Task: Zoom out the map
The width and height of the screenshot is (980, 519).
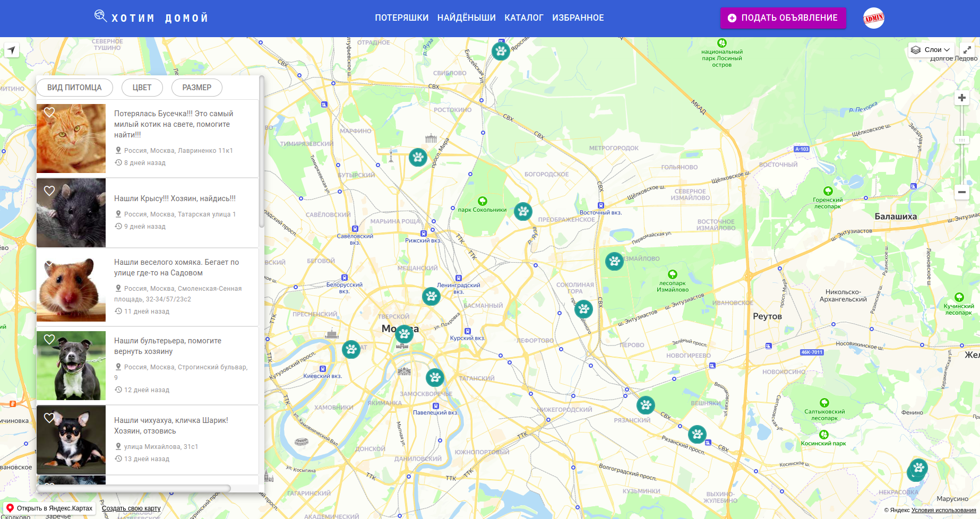Action: click(x=962, y=192)
